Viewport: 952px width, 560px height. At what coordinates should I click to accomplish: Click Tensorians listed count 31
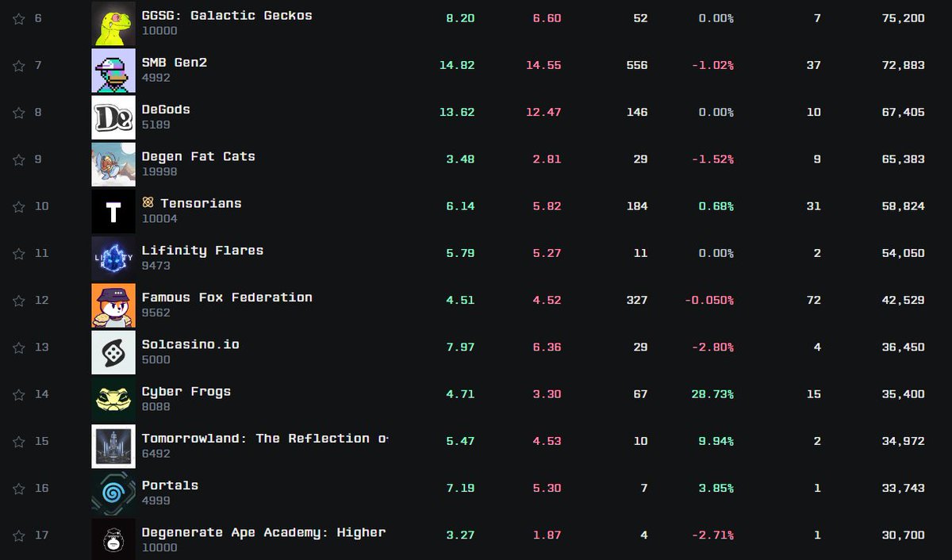[x=814, y=206]
